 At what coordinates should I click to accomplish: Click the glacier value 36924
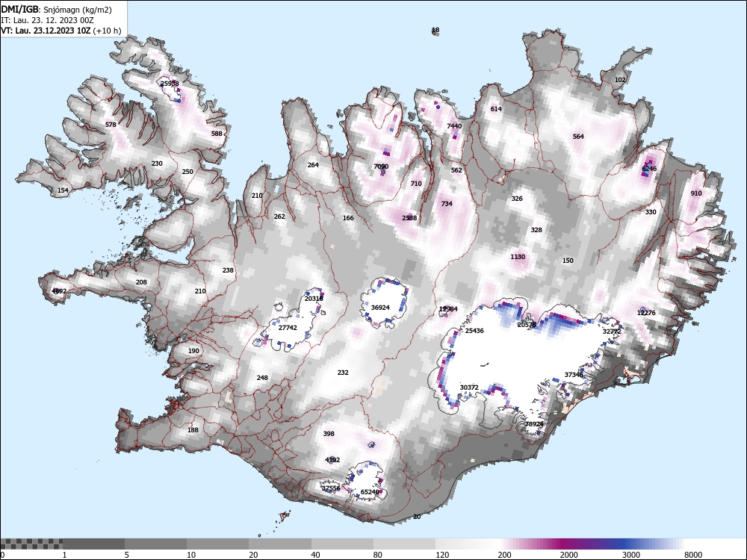point(380,308)
